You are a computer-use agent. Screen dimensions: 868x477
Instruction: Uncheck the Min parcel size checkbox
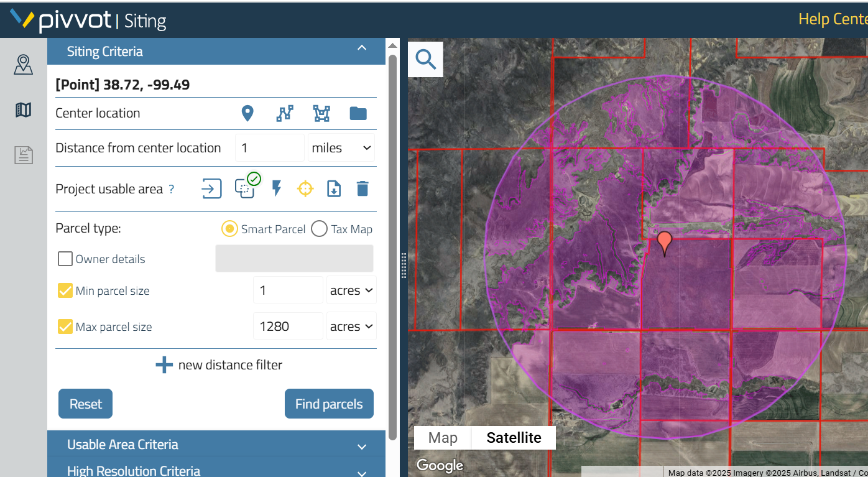coord(65,290)
